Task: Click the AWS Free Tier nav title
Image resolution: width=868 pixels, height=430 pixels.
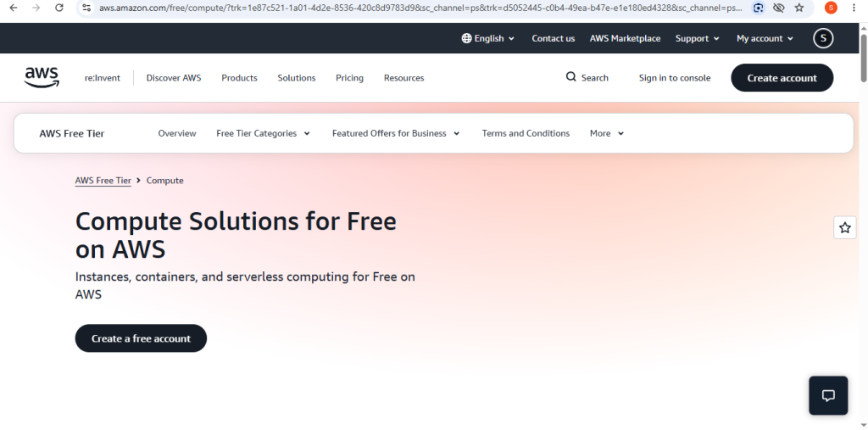Action: (x=72, y=133)
